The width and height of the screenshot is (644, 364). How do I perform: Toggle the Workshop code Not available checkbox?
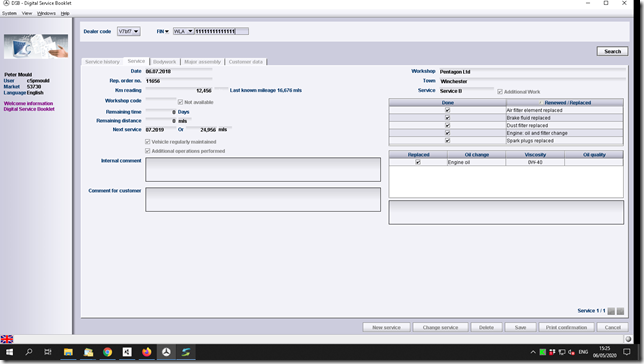pos(180,102)
